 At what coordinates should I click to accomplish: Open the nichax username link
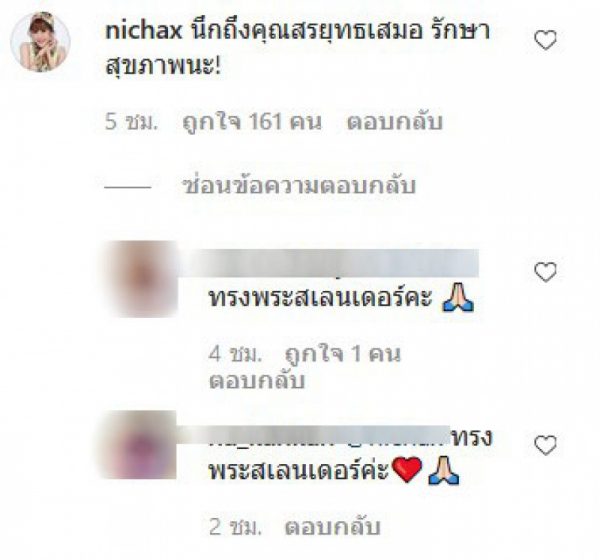(143, 31)
